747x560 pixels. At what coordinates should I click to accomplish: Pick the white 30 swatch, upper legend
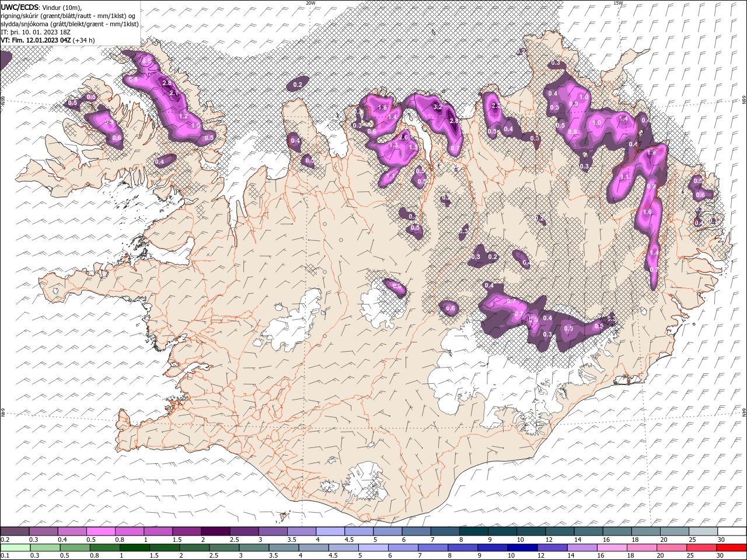pyautogui.click(x=732, y=531)
